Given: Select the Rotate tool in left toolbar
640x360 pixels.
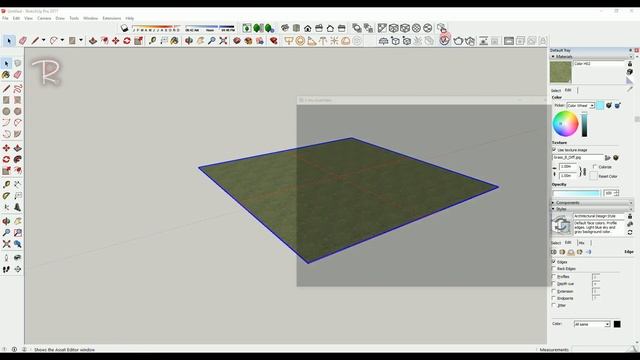Looking at the screenshot, I should pyautogui.click(x=6, y=159).
